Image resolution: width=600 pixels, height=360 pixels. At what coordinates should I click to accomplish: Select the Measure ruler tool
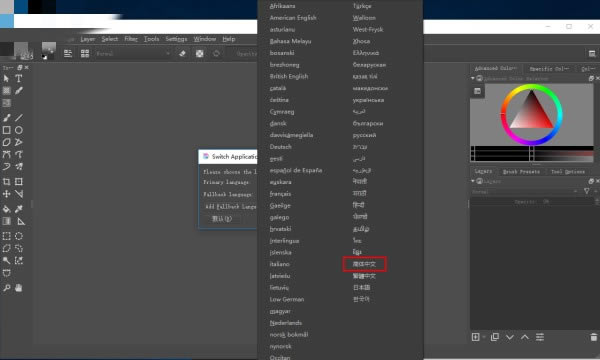[x=21, y=221]
